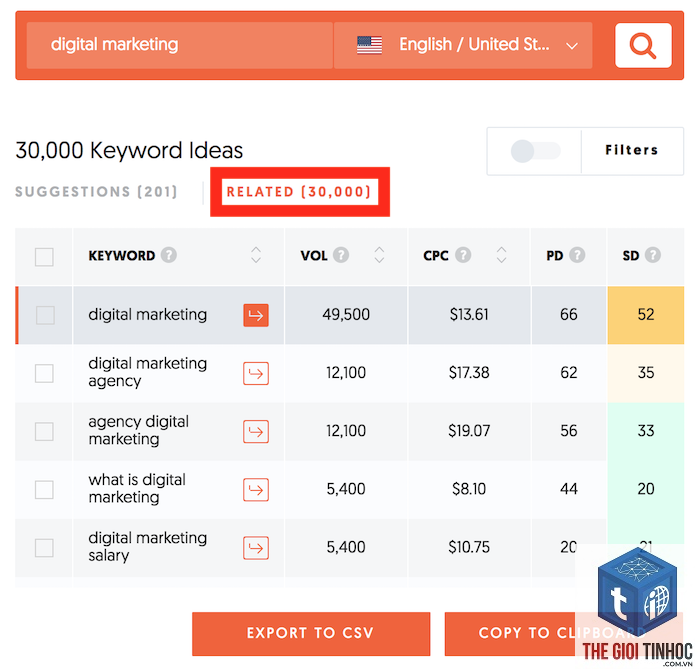The height and width of the screenshot is (669, 700).
Task: Open arrow icon for digital marketing agency
Action: tap(256, 373)
